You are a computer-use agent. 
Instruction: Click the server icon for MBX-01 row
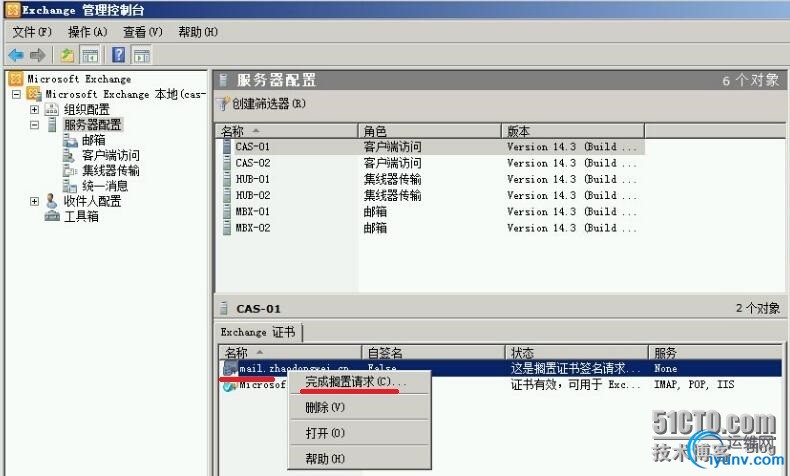point(227,211)
